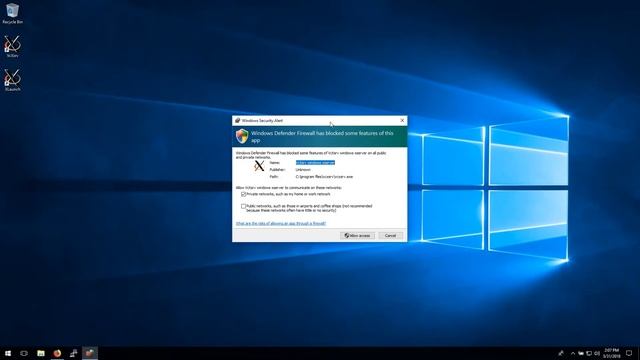Enable the Public networks checkbox
This screenshot has height=360, width=640.
pyautogui.click(x=243, y=207)
